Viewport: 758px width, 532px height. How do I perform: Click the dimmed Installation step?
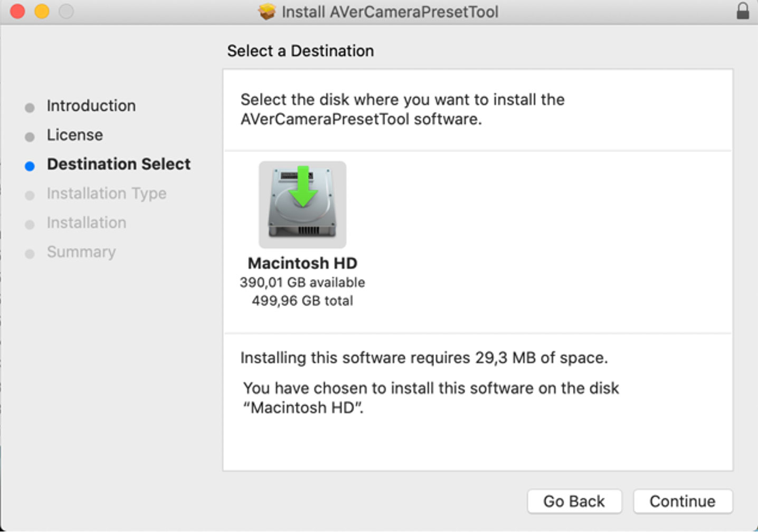click(x=86, y=223)
